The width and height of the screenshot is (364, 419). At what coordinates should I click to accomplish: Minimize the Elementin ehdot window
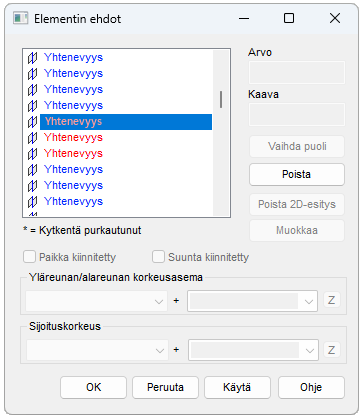[x=244, y=18]
